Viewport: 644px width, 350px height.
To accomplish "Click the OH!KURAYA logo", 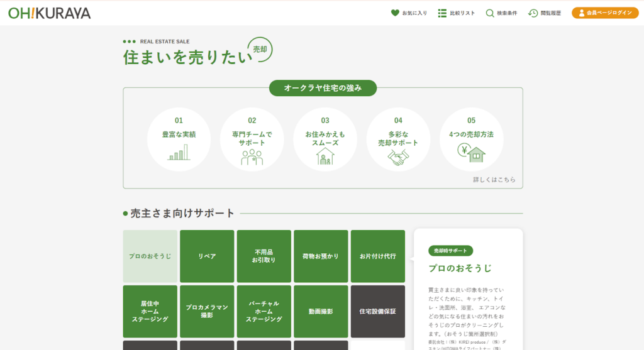I will tap(49, 13).
